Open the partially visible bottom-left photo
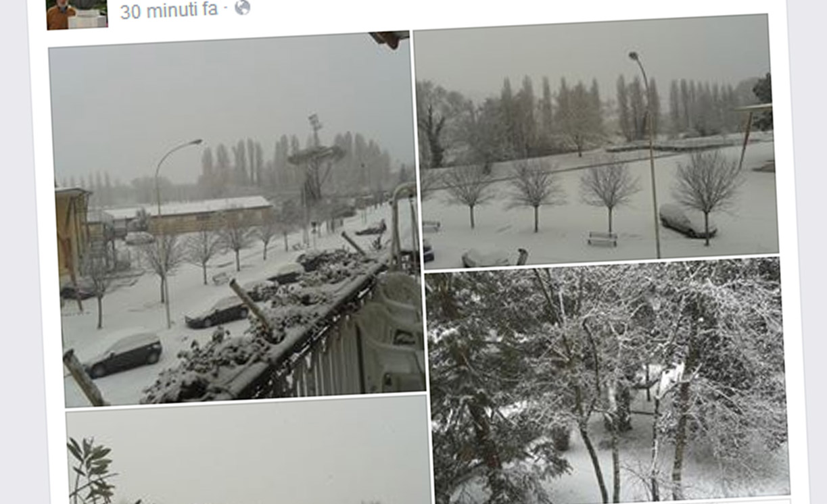 (x=248, y=450)
